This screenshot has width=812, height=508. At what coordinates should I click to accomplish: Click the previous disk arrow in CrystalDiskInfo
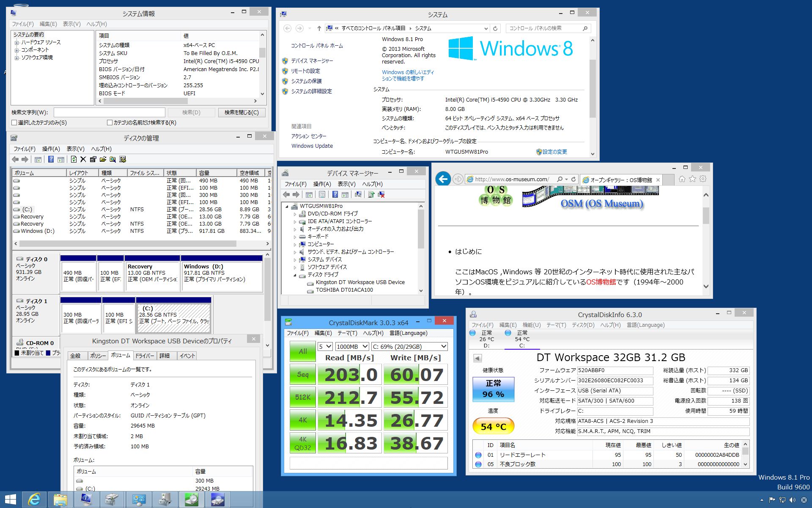pyautogui.click(x=477, y=358)
